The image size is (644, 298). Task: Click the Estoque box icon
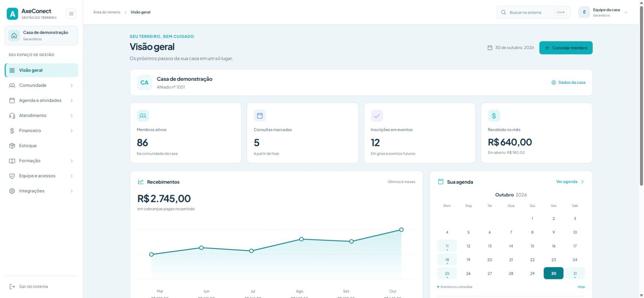pos(12,146)
